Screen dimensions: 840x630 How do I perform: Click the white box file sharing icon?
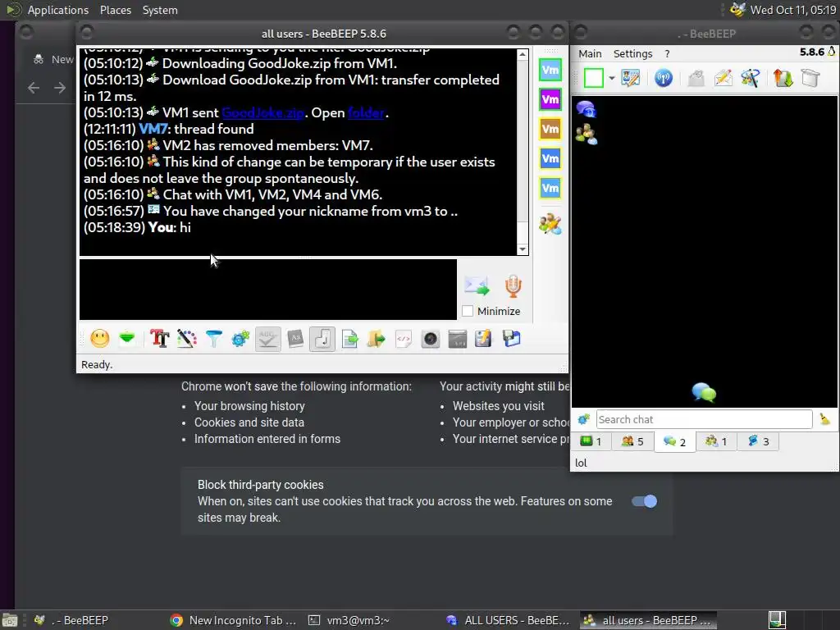tap(810, 78)
